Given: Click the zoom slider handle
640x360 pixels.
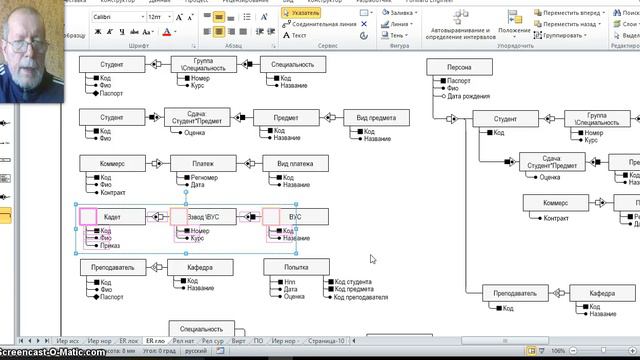Looking at the screenshot, I should point(603,351).
